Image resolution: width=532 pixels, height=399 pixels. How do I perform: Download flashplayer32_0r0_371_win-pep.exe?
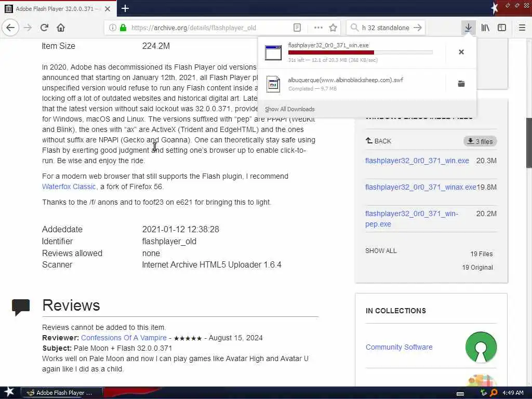(411, 219)
